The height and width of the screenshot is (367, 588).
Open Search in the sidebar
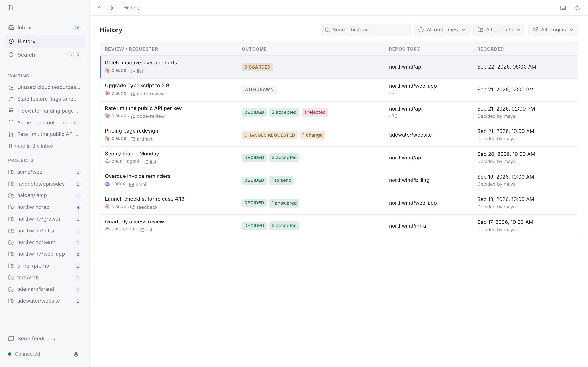[x=45, y=55]
